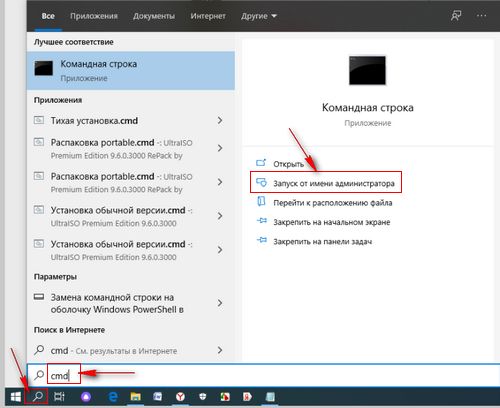Click the Командная строка best-match icon
This screenshot has width=500, height=408.
(x=44, y=68)
